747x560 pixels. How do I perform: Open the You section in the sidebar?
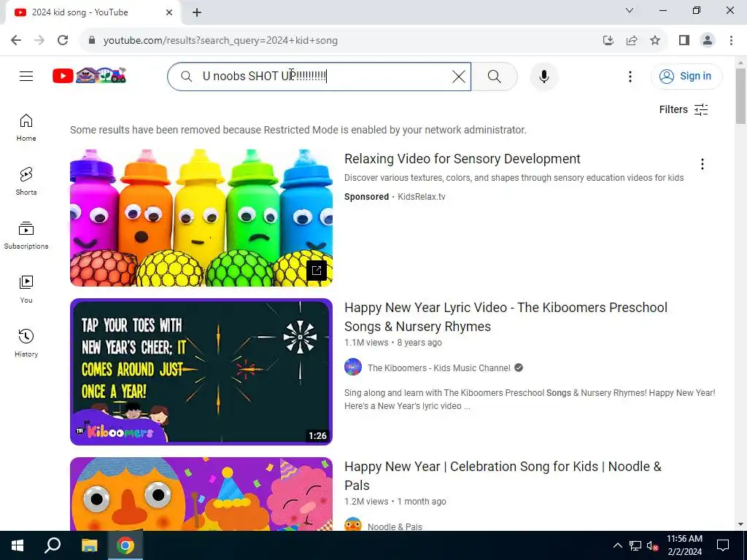point(26,289)
